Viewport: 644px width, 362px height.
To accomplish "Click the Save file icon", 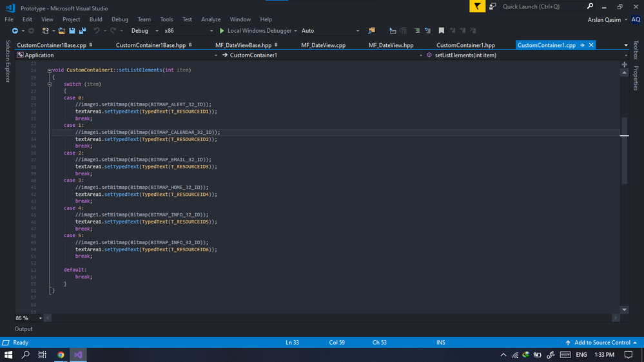I will [72, 31].
